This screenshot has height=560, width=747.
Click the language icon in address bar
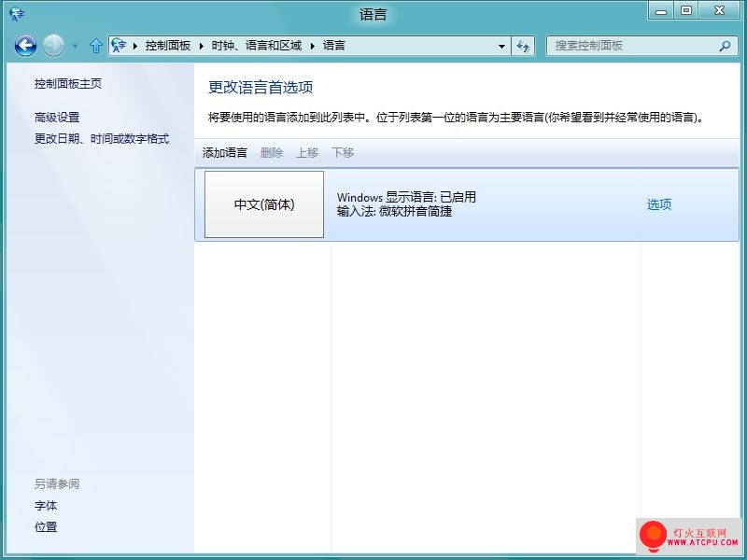[119, 46]
